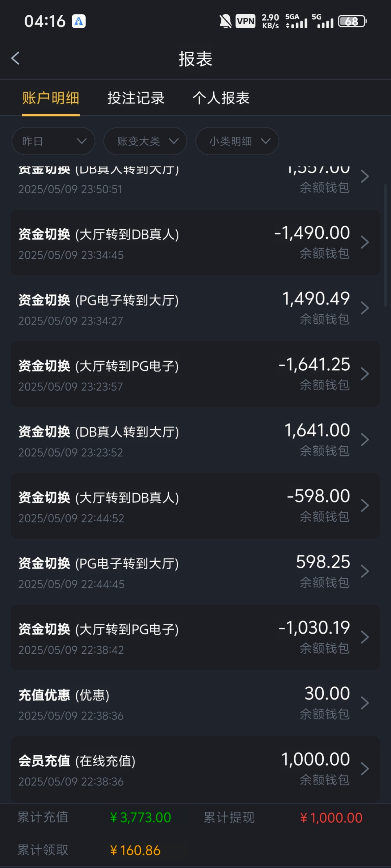Image resolution: width=391 pixels, height=868 pixels.
Task: Click the vertical scrollbar on the right edge
Action: point(386,246)
